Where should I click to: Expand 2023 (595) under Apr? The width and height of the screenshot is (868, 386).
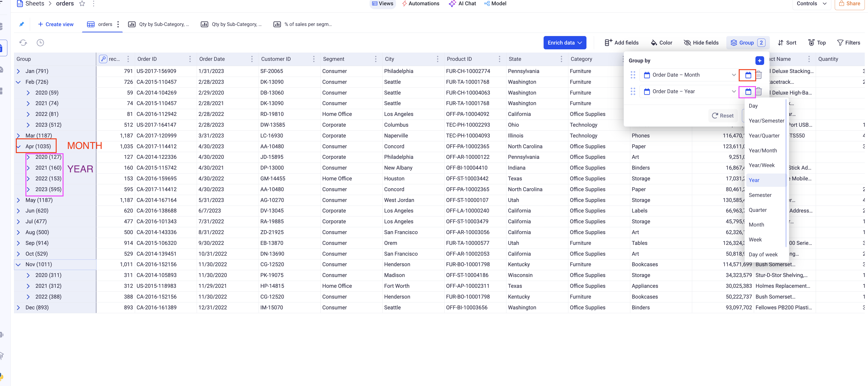pyautogui.click(x=28, y=189)
